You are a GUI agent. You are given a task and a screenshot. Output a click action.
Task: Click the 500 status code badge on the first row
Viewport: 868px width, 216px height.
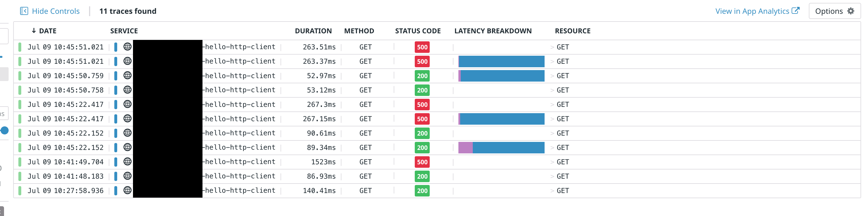(422, 47)
